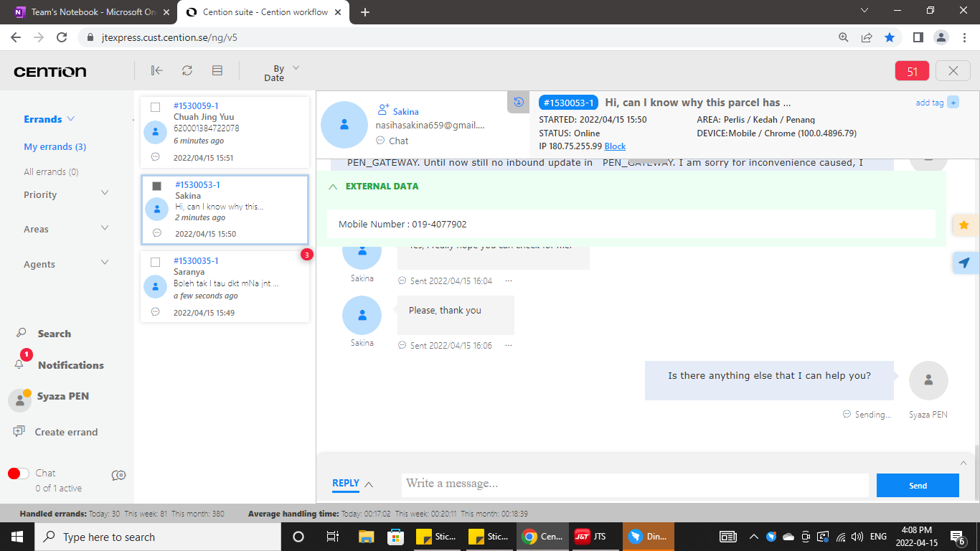Open the By Date sort dropdown

tap(280, 72)
